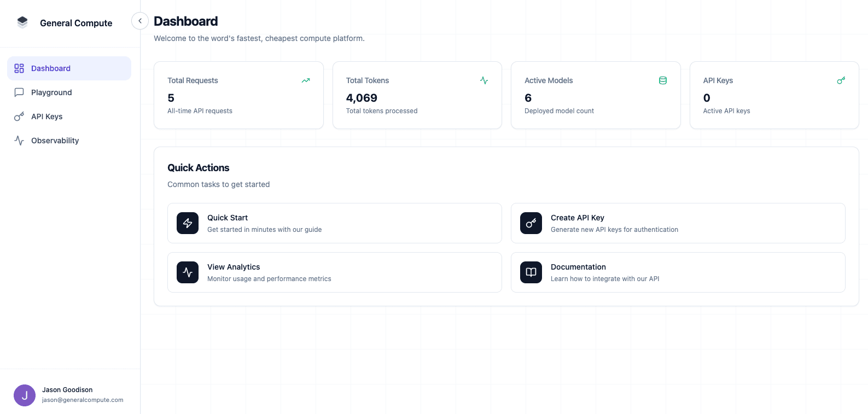The image size is (868, 414).
Task: Collapse the sidebar with the chevron button
Action: (140, 21)
